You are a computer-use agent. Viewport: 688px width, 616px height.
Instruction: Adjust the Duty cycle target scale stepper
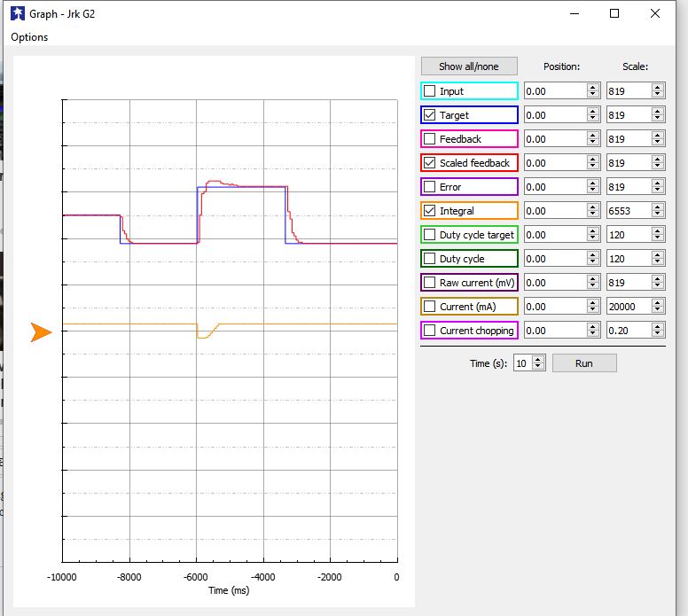tap(657, 234)
